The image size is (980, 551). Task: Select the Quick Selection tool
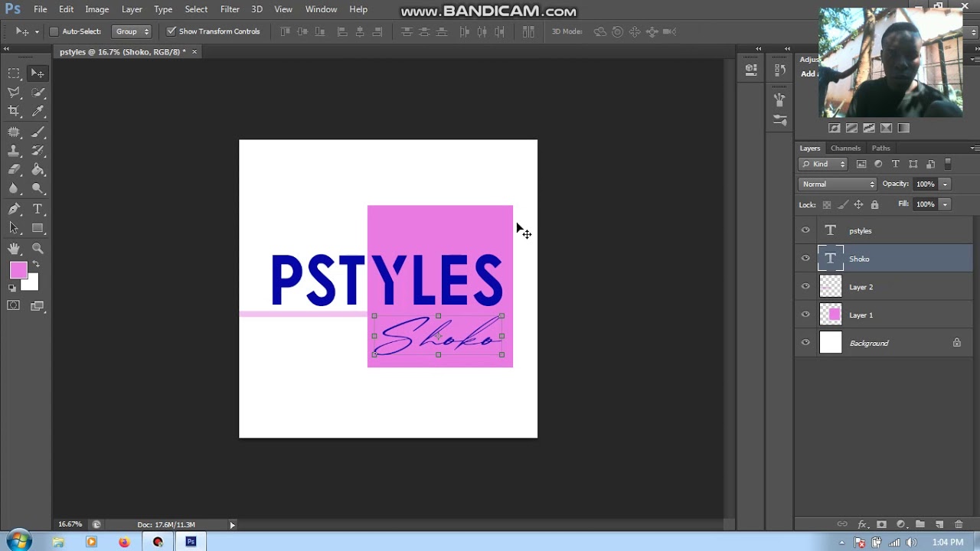[38, 93]
